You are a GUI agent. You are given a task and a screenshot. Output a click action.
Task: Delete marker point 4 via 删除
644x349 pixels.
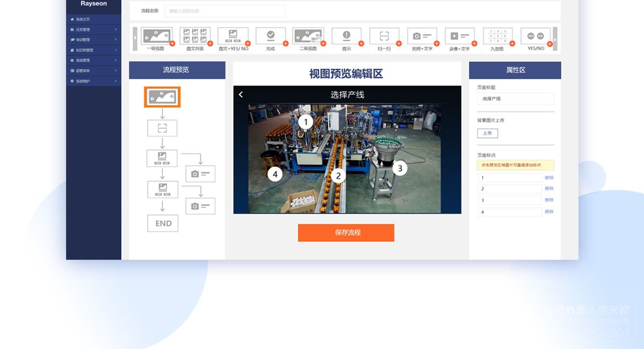pos(549,211)
